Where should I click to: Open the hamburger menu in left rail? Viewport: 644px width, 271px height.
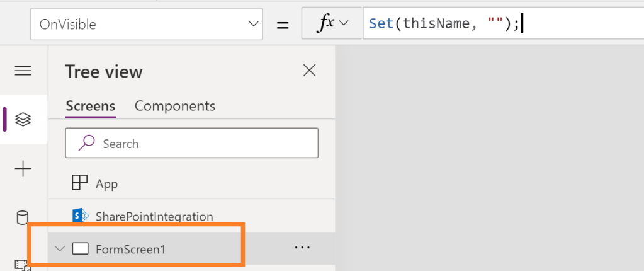pos(23,71)
